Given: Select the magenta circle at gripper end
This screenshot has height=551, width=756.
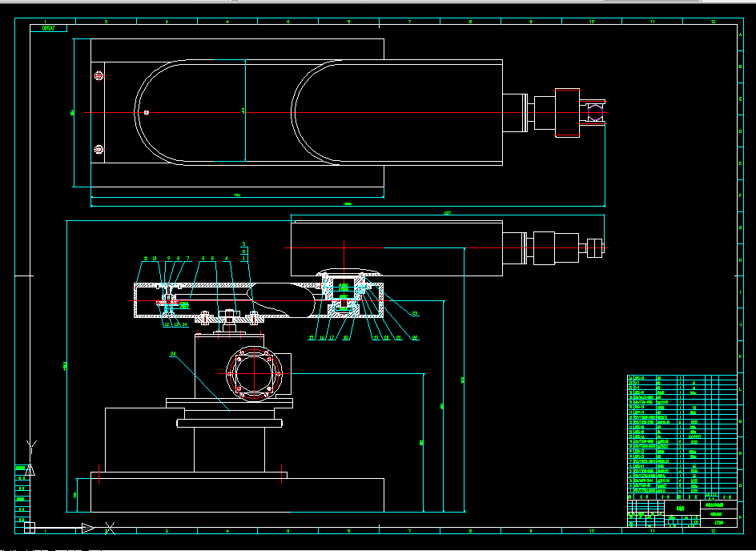Looking at the screenshot, I should [596, 113].
